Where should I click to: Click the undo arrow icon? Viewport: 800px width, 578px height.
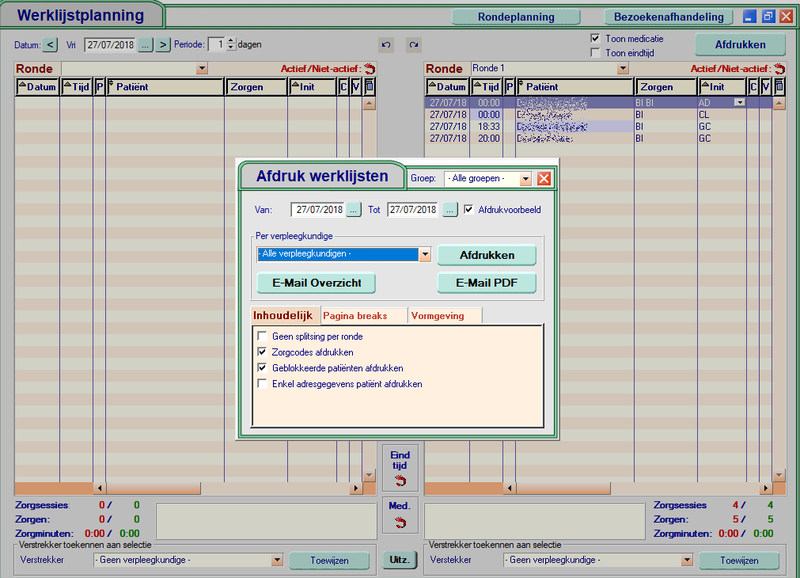(386, 45)
